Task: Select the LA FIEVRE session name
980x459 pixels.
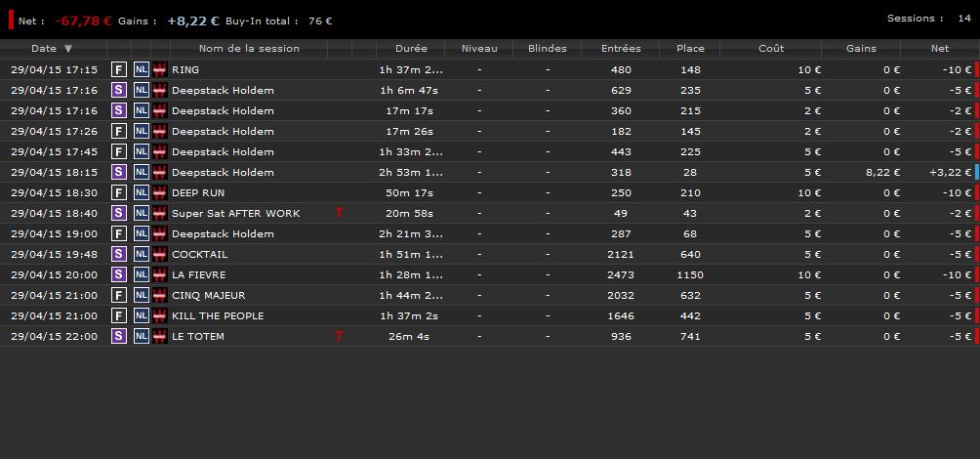Action: (199, 274)
